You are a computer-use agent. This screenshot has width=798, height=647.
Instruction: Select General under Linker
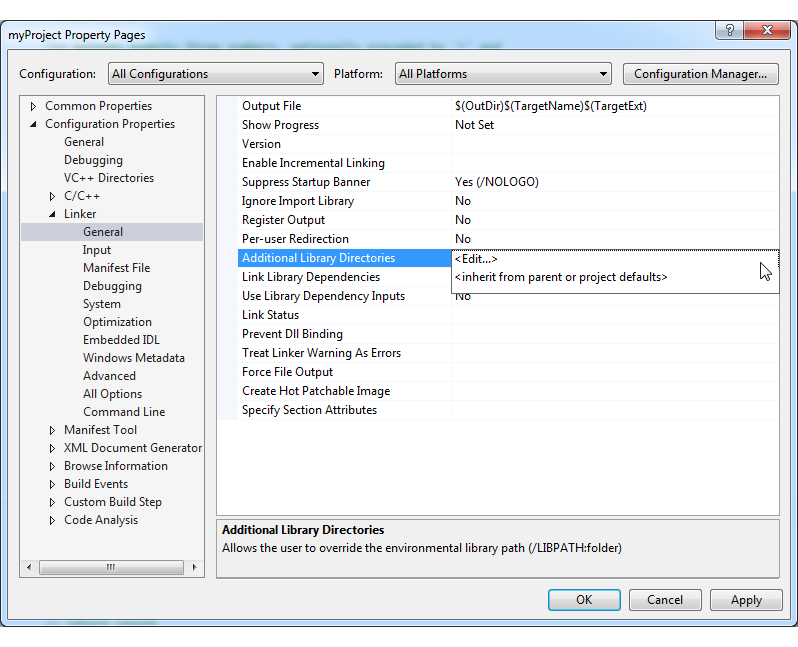tap(103, 232)
